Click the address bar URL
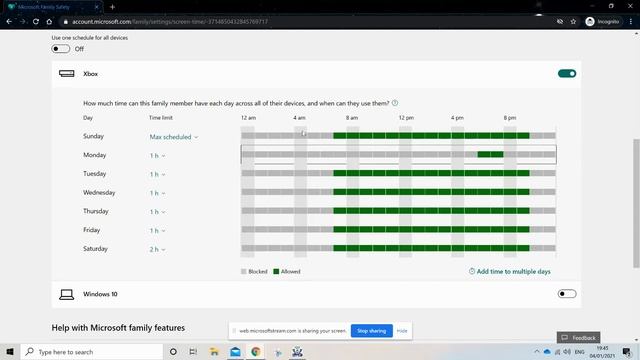Viewport: 640px width, 360px height. (x=170, y=22)
